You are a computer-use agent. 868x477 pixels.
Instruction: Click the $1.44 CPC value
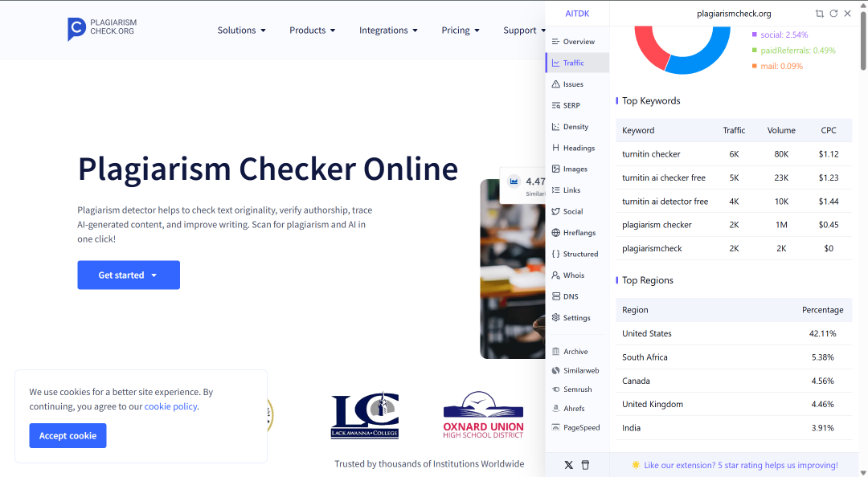pyautogui.click(x=828, y=202)
